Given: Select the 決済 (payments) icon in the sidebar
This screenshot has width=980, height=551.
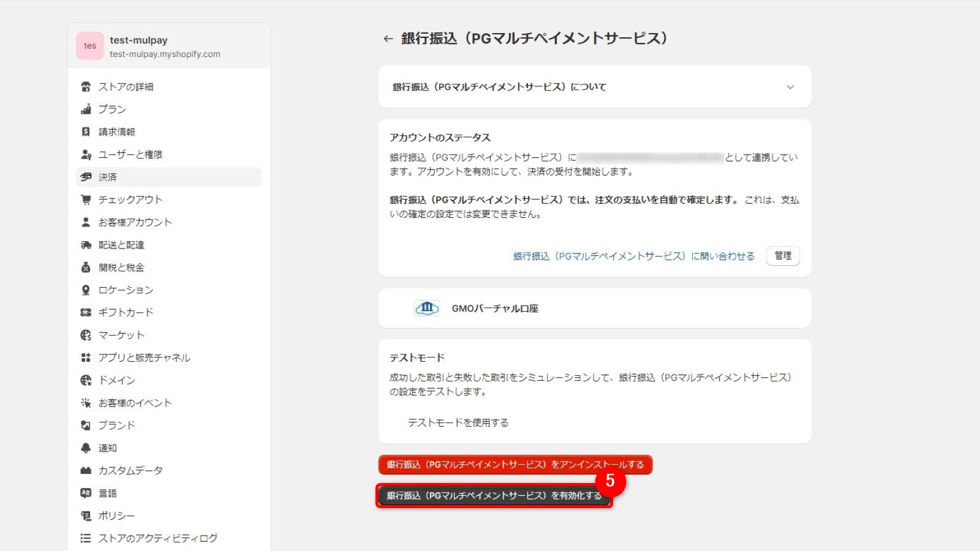Looking at the screenshot, I should 86,177.
